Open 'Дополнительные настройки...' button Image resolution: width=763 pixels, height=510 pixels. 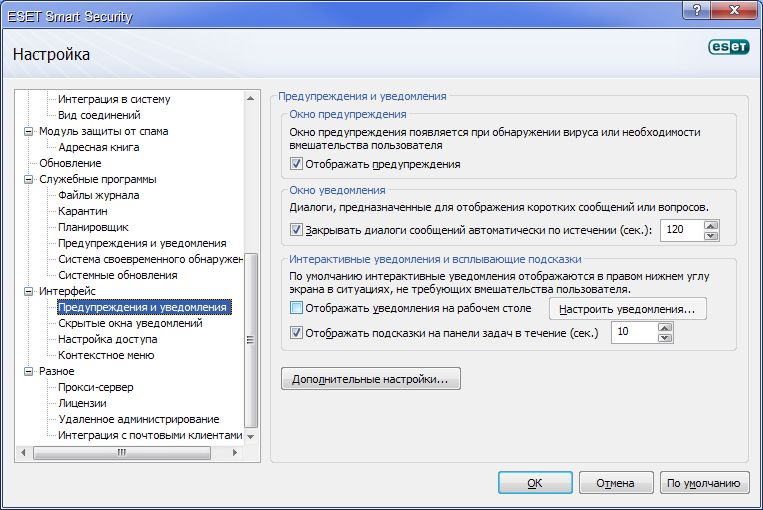tap(372, 380)
